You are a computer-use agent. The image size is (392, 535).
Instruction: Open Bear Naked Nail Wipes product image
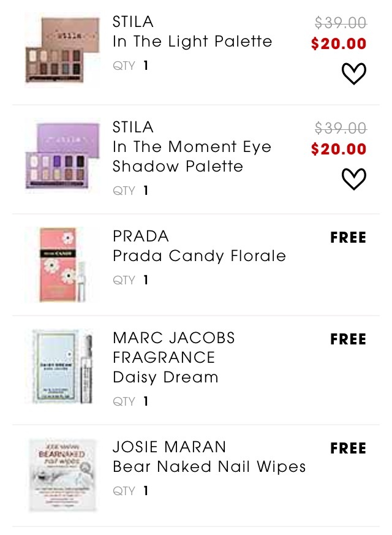pyautogui.click(x=62, y=476)
